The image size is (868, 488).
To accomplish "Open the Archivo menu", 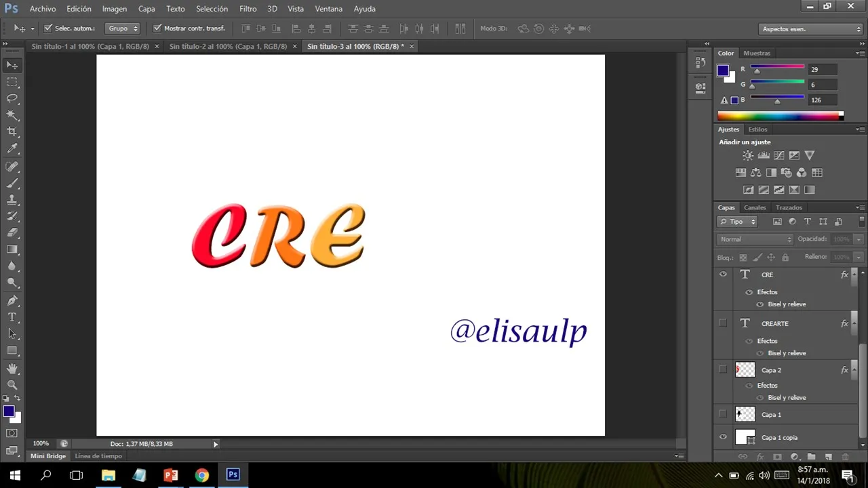I will 43,9.
